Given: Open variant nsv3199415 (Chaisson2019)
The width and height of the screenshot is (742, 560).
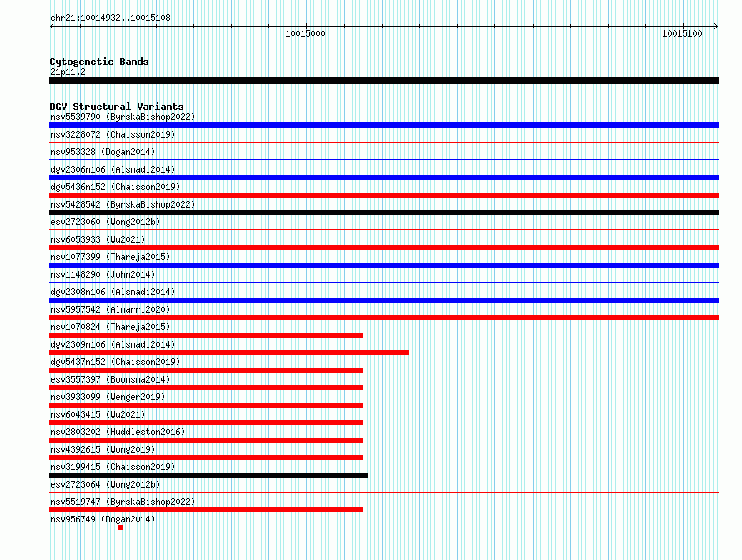Looking at the screenshot, I should click(x=113, y=467).
